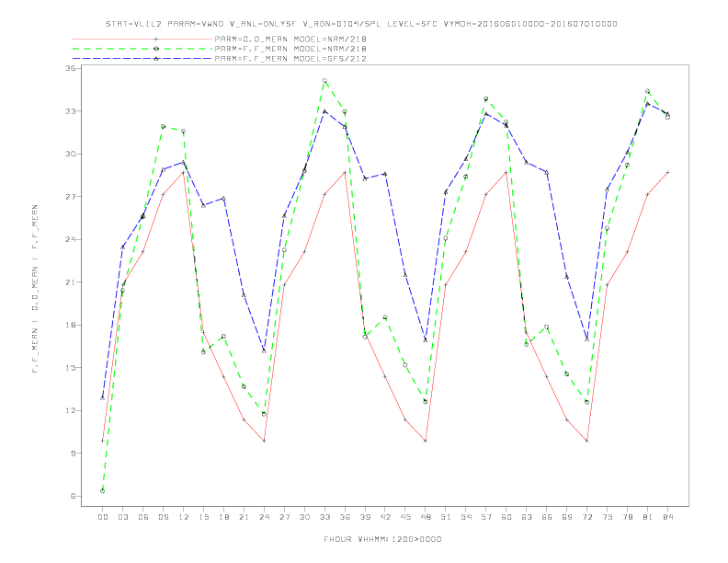Click y-axis tick label 12
Image resolution: width=728 pixels, height=563 pixels.
(x=71, y=410)
